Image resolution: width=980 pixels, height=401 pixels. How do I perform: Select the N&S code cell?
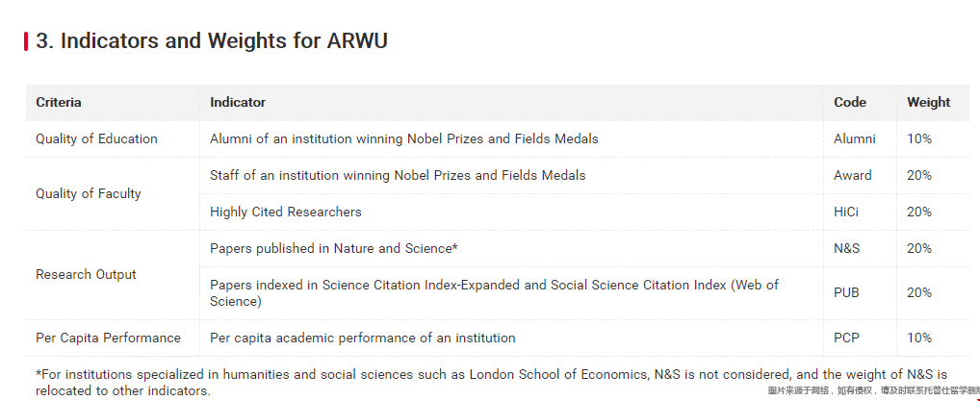click(x=847, y=248)
